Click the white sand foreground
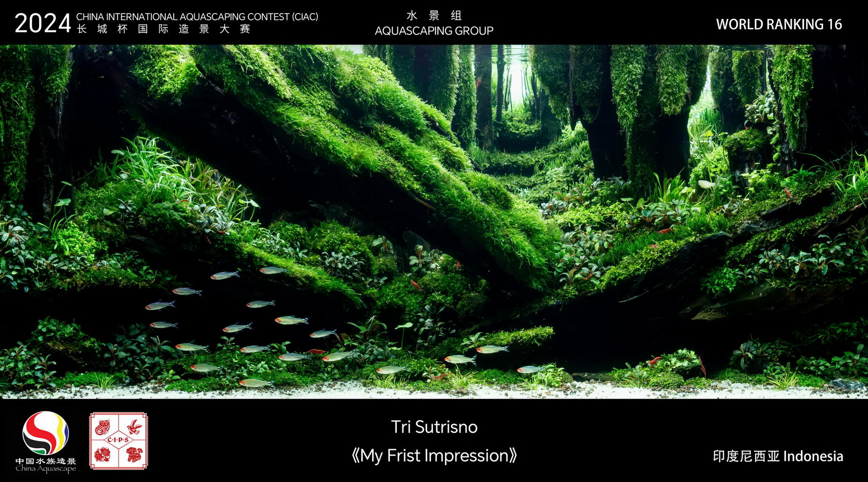 point(434,390)
